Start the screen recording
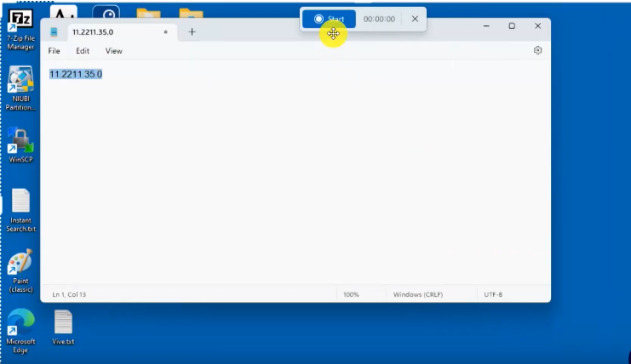Image resolution: width=631 pixels, height=364 pixels. 329,19
